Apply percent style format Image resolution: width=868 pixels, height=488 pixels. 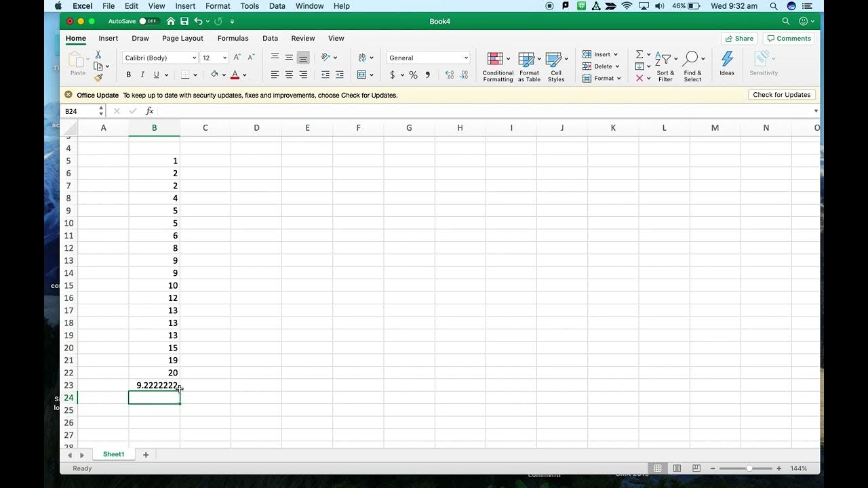pos(413,75)
